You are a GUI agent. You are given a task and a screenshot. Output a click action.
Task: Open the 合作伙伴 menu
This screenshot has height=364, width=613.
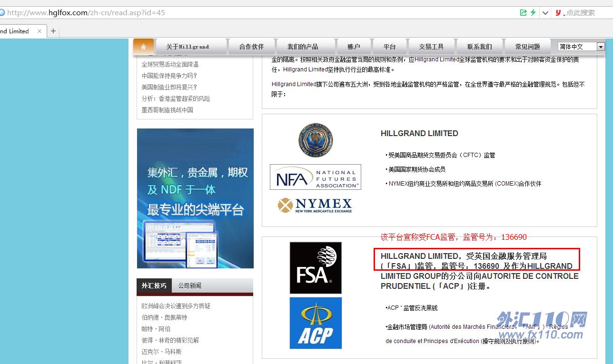pyautogui.click(x=251, y=47)
